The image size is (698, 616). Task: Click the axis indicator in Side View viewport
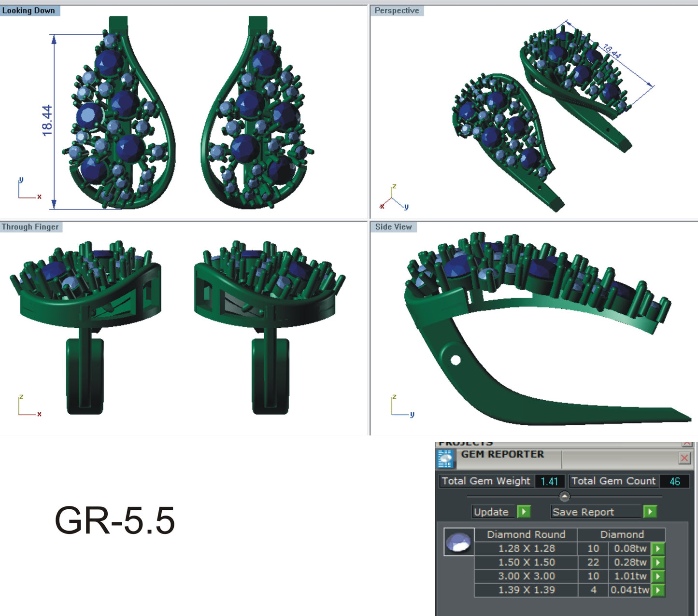click(x=402, y=406)
